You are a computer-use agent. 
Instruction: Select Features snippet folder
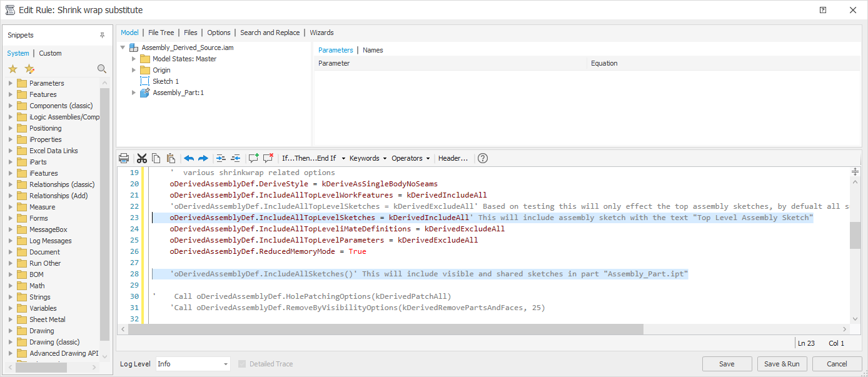tap(43, 94)
